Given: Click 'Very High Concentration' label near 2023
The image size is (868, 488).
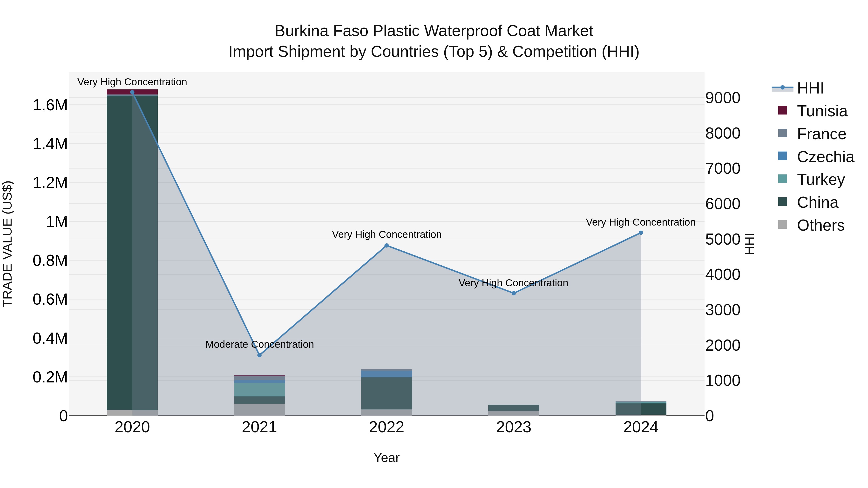Looking at the screenshot, I should pyautogui.click(x=513, y=283).
